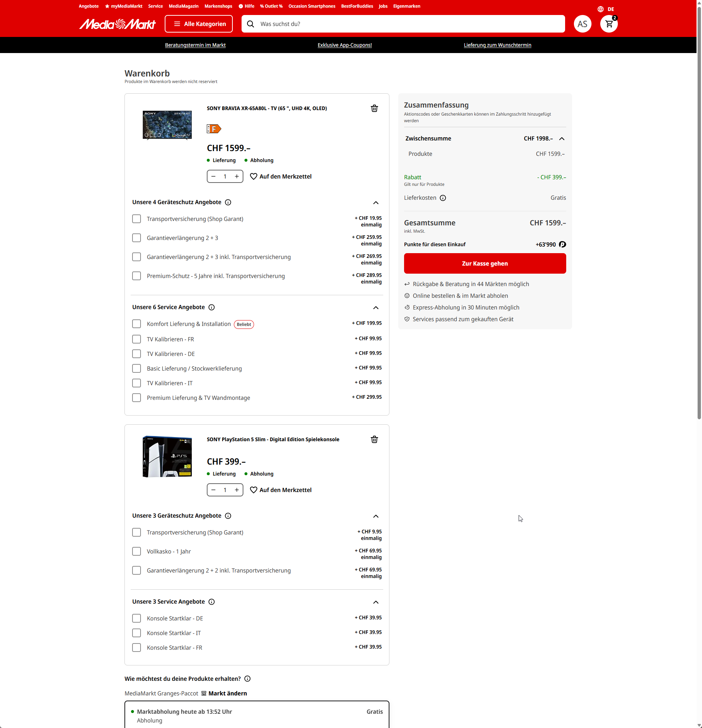Go to MediaMagazin
Viewport: 702px width, 728px height.
tap(184, 6)
